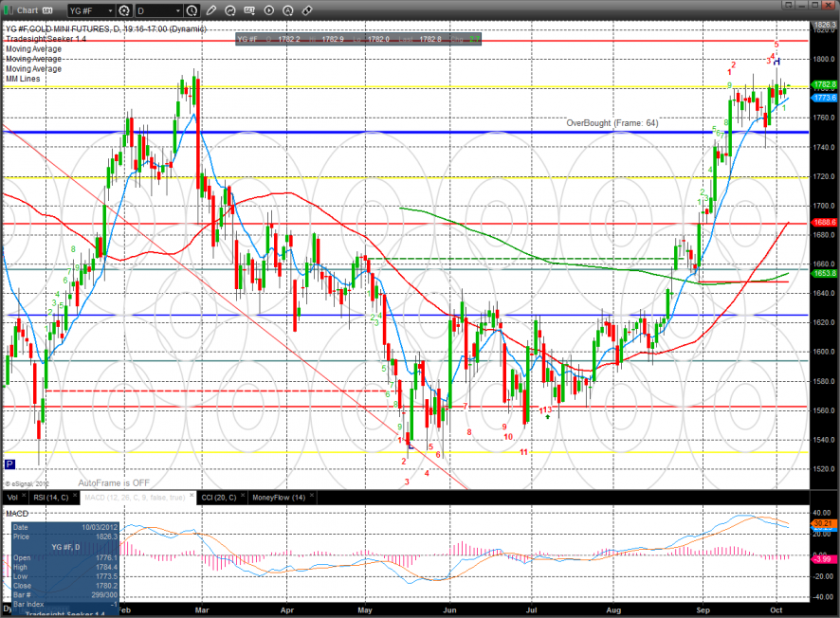
Task: Click the clock icon beside the interval box
Action: point(192,10)
